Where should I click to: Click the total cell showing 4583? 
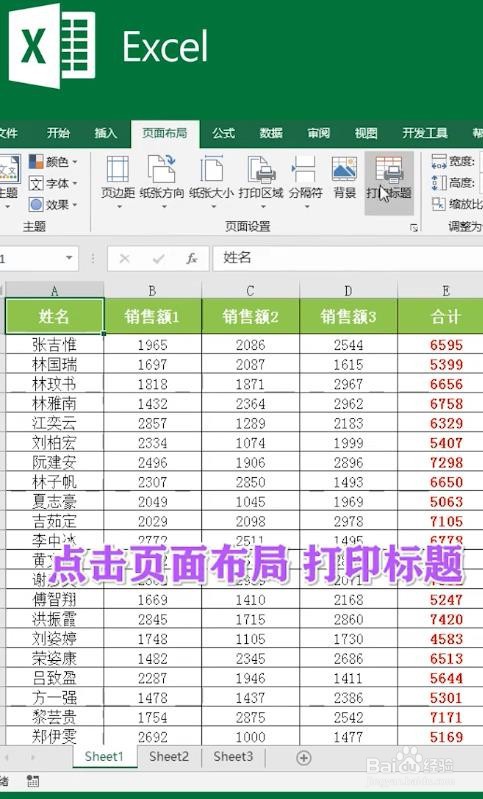441,638
